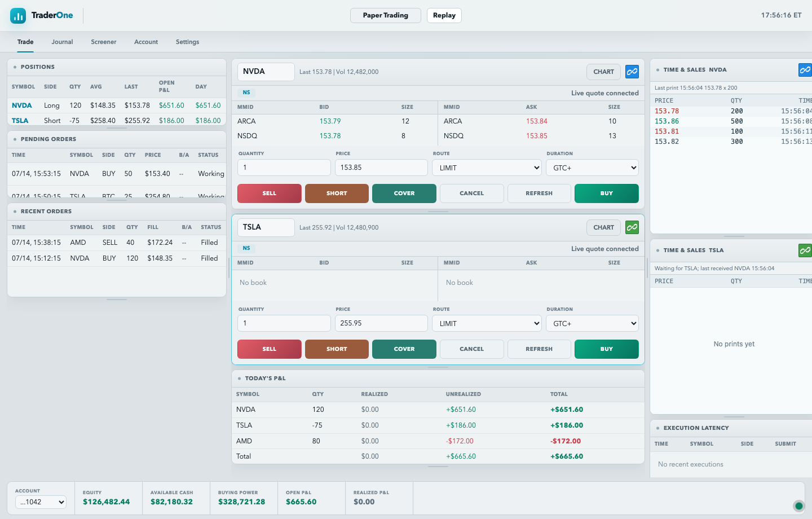The image size is (812, 519).
Task: Click COVER button for NVDA
Action: click(404, 193)
